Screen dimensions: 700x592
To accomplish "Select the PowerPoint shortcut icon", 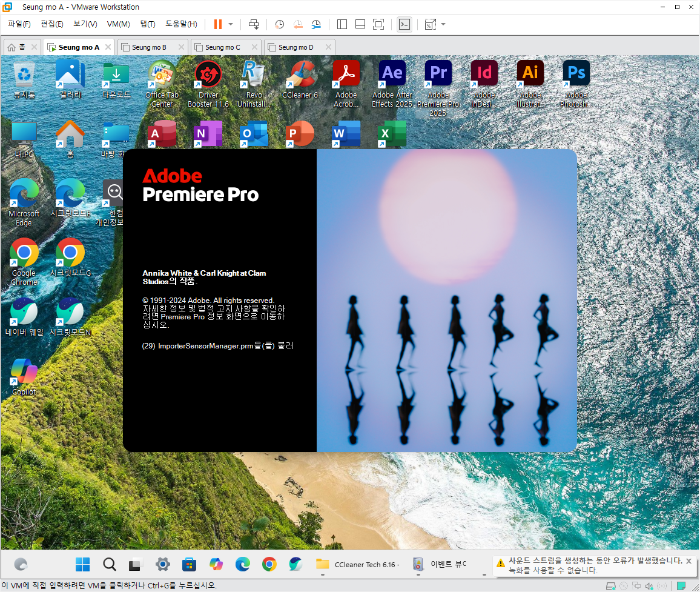I will click(300, 133).
